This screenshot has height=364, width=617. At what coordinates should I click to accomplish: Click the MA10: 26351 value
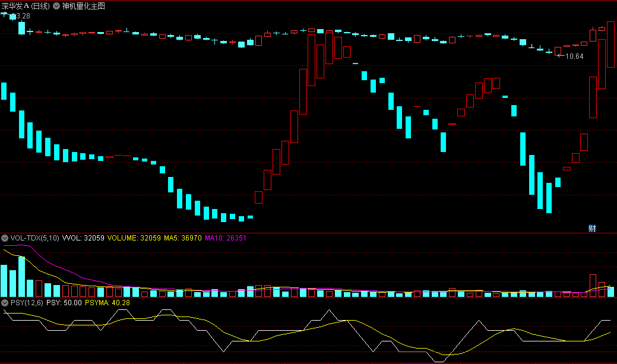pyautogui.click(x=226, y=238)
